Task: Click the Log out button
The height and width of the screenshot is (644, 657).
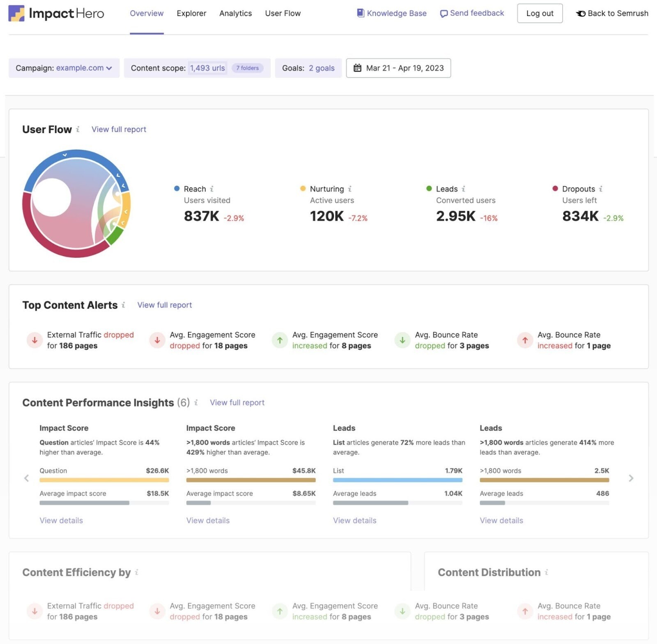Action: click(539, 13)
